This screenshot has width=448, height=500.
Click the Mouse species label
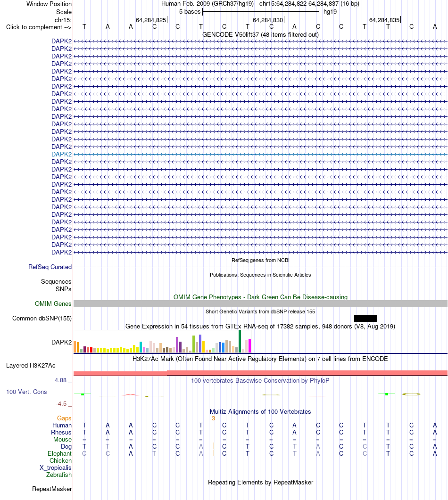click(x=63, y=439)
